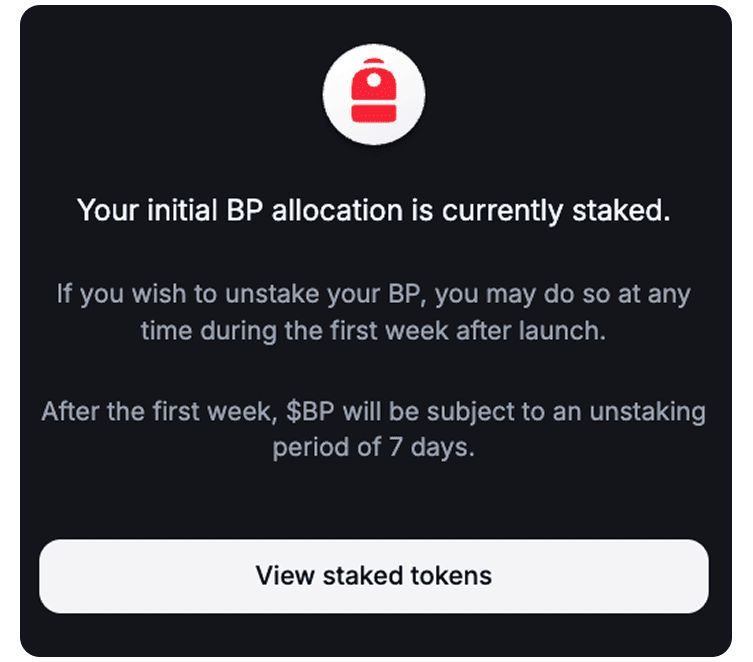Click the red Backpack logo icon
The width and height of the screenshot is (753, 662).
click(x=373, y=95)
